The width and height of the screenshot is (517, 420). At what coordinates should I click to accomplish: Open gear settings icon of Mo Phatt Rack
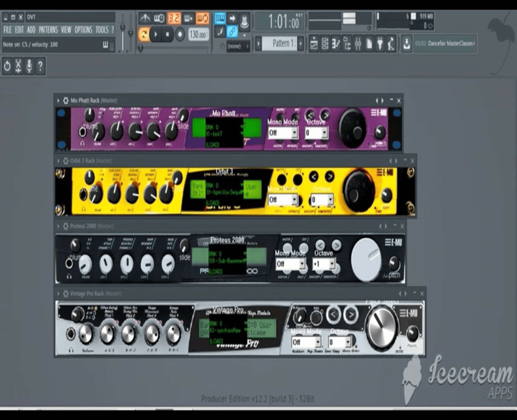coord(65,100)
